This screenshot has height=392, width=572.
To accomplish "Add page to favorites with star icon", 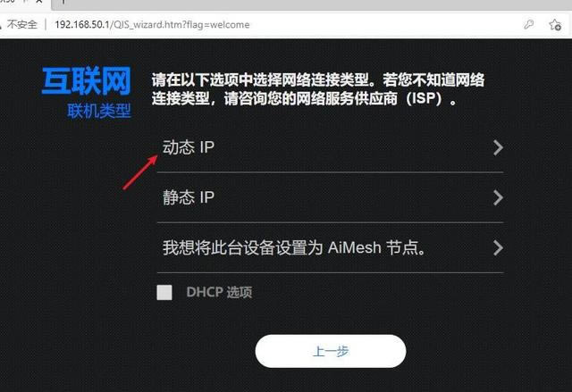I will [555, 25].
